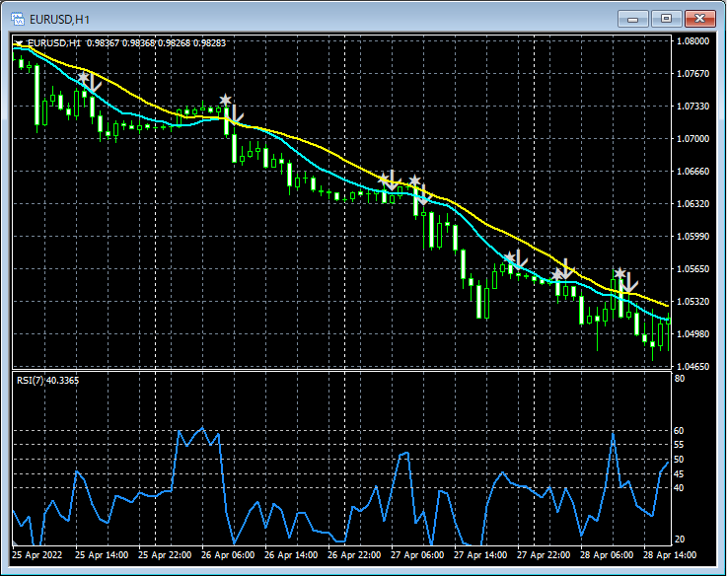Click the 1.04650 price scale label

point(693,366)
